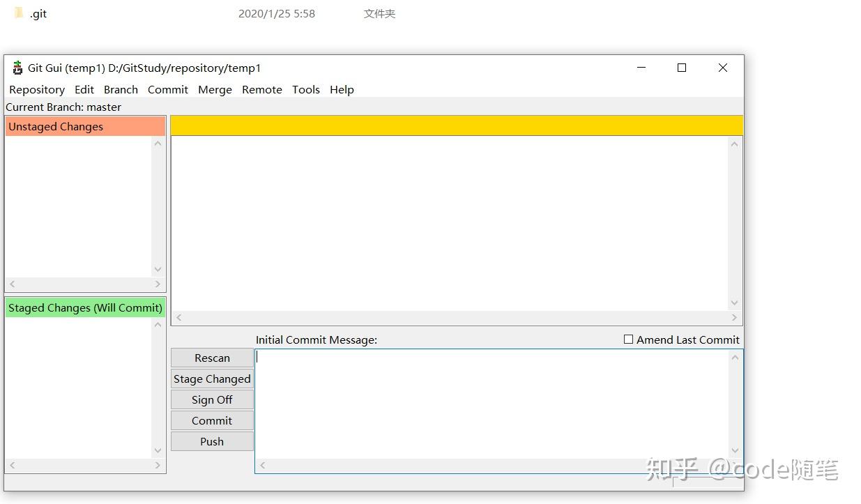
Task: Click right arrow of Staged Changes horizontal scrollbar
Action: click(158, 465)
